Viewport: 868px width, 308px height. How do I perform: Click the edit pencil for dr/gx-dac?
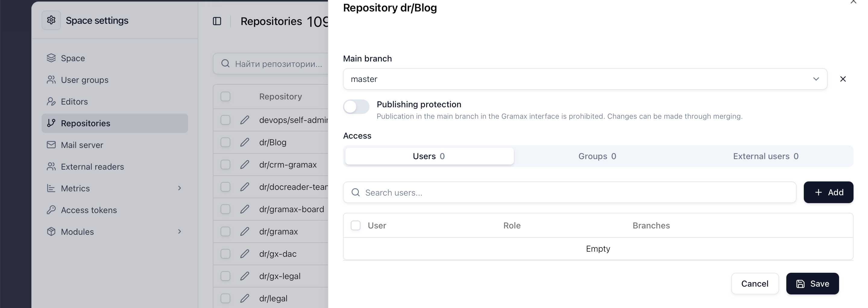pos(245,254)
